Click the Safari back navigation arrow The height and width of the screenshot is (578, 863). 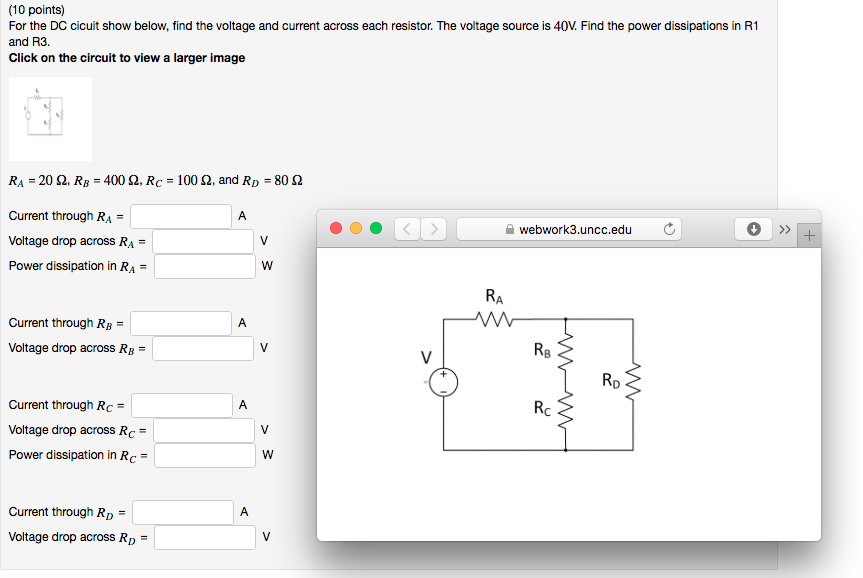point(407,228)
